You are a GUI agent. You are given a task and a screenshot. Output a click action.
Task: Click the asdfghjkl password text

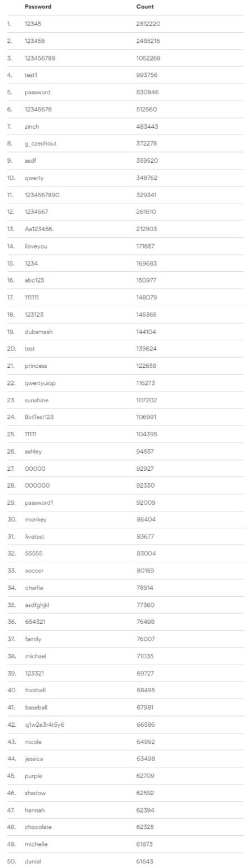[x=38, y=605]
